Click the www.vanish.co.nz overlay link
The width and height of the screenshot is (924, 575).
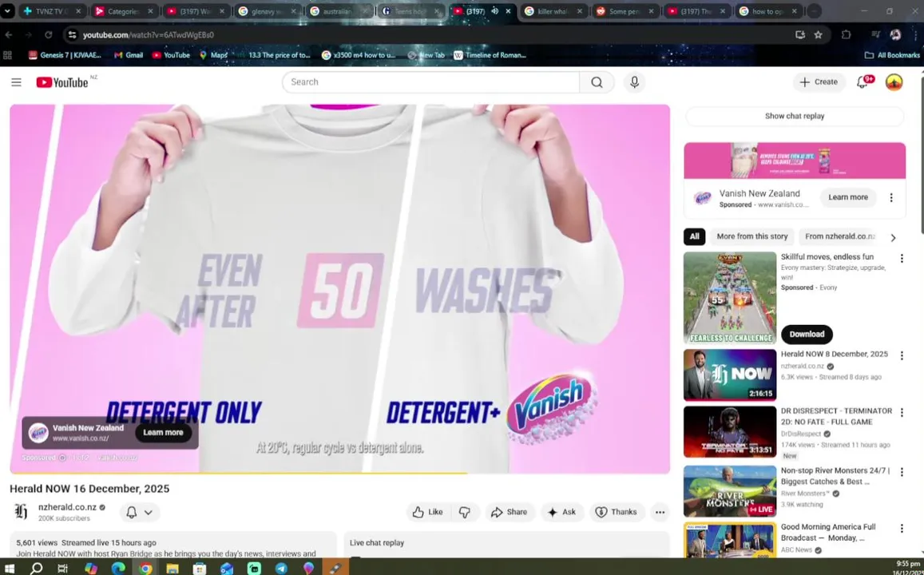click(x=81, y=439)
